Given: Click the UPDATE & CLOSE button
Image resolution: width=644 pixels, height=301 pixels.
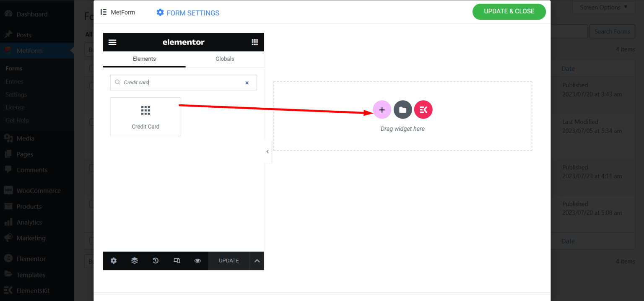Looking at the screenshot, I should pyautogui.click(x=509, y=12).
